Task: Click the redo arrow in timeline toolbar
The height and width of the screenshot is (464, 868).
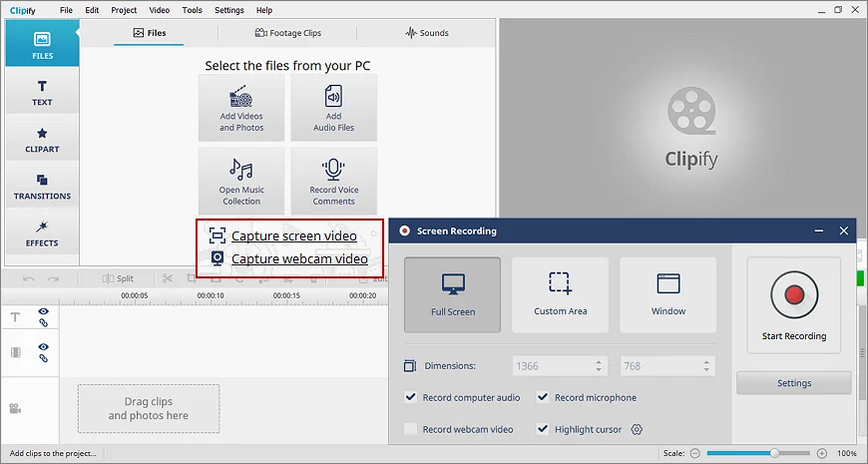Action: [53, 278]
